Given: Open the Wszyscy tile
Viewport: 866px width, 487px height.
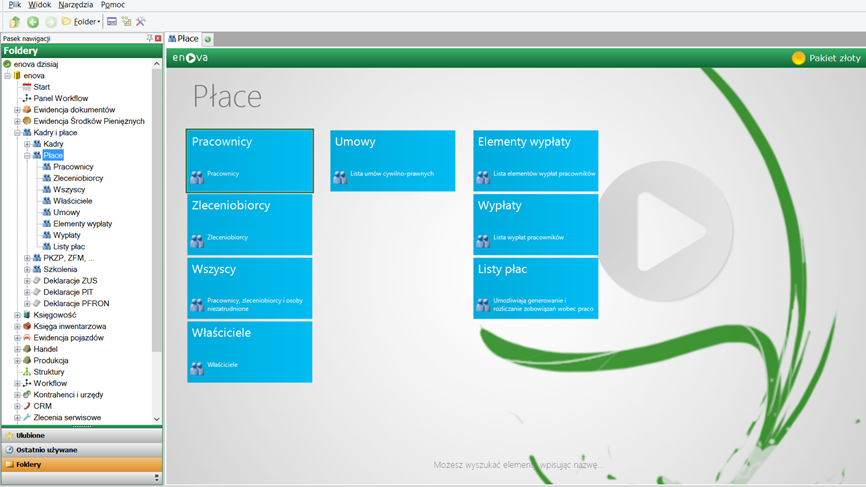Looking at the screenshot, I should pyautogui.click(x=250, y=288).
